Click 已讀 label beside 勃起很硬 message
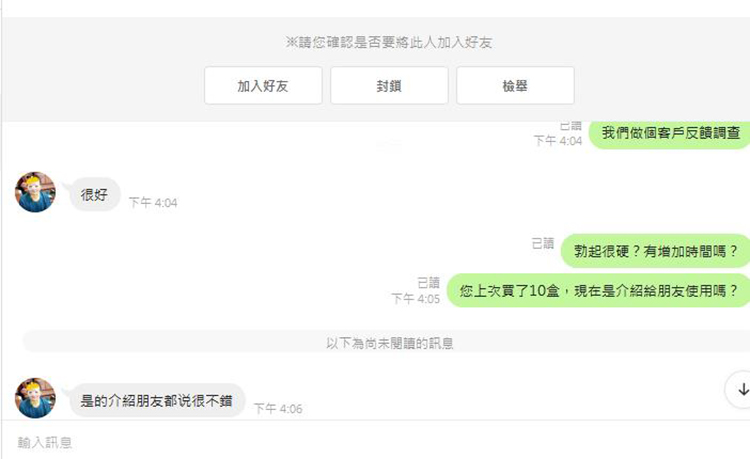Viewport: 750px width, 459px height. click(x=543, y=243)
